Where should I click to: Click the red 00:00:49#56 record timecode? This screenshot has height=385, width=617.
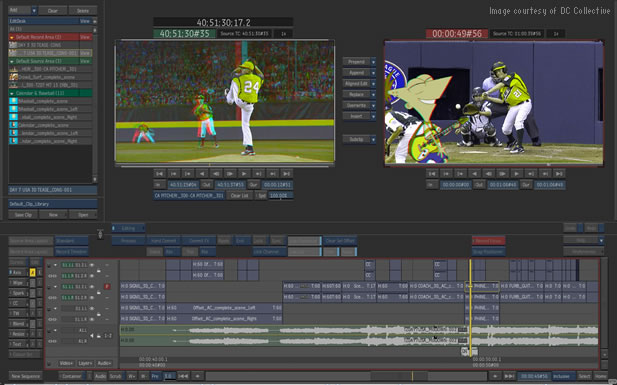point(457,34)
